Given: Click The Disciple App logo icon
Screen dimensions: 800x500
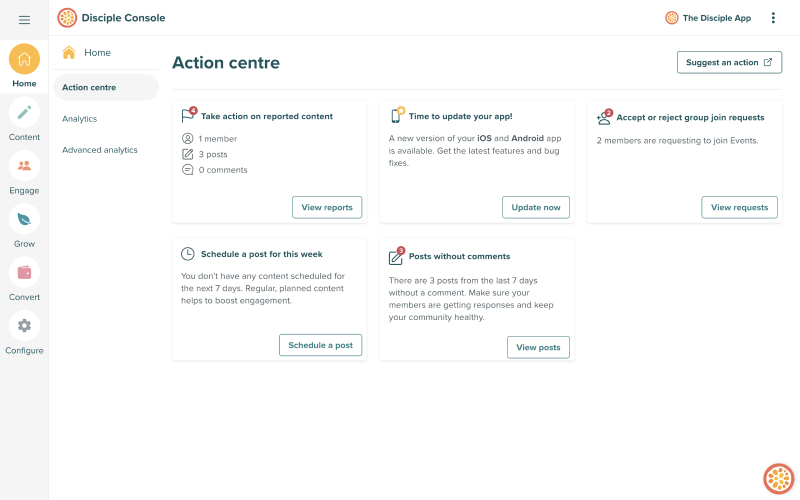Looking at the screenshot, I should pyautogui.click(x=671, y=18).
